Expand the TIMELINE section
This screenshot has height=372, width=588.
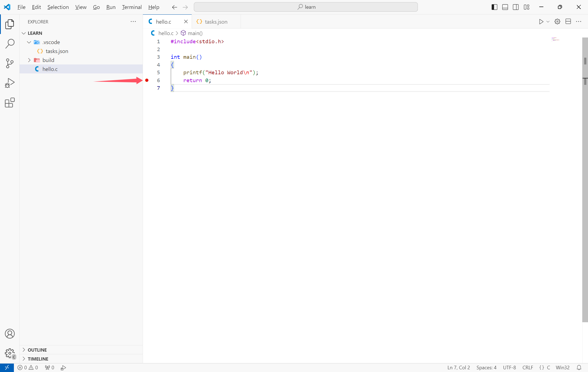81,359
